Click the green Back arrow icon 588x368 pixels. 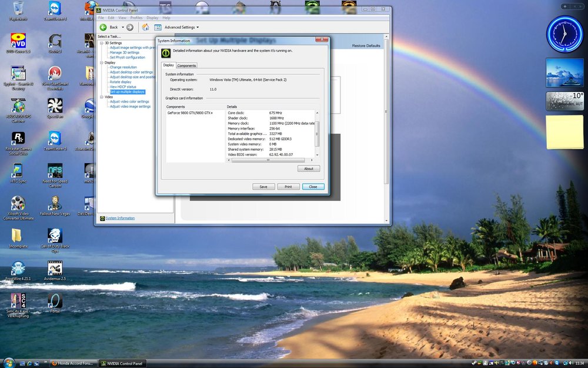pos(103,27)
